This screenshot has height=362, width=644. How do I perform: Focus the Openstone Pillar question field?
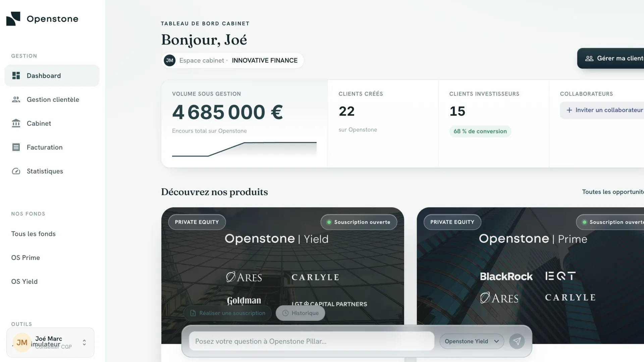312,341
